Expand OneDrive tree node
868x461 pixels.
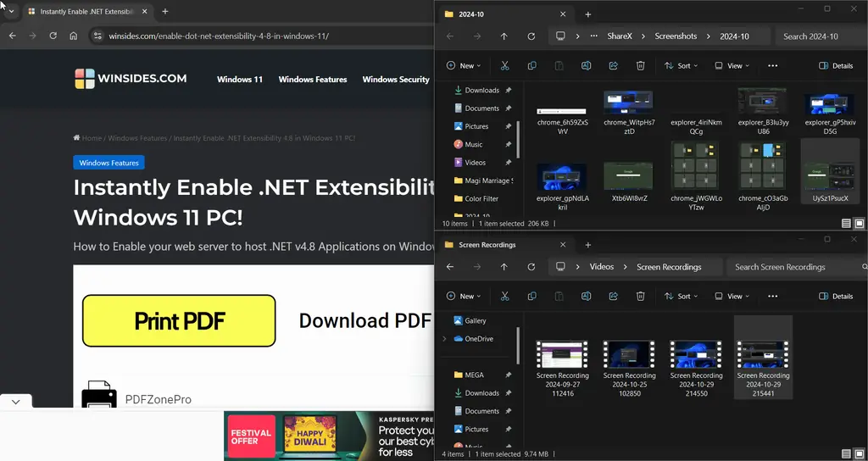pyautogui.click(x=444, y=339)
